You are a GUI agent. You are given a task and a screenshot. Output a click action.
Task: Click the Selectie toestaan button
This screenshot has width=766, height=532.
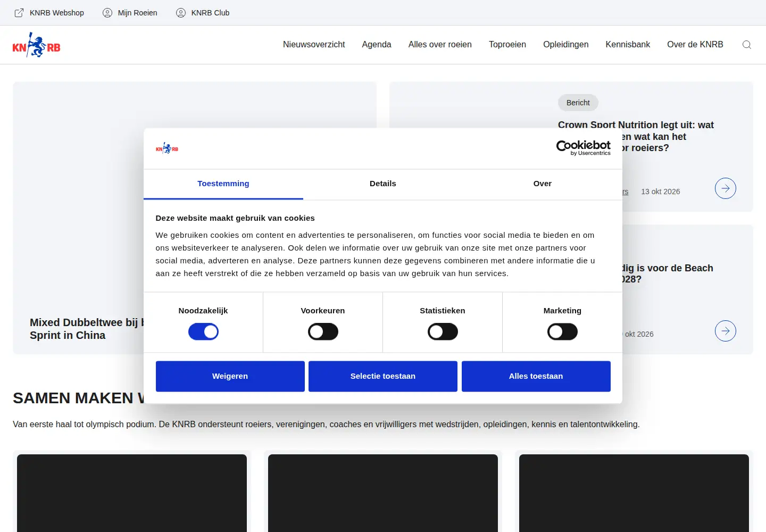[383, 376]
